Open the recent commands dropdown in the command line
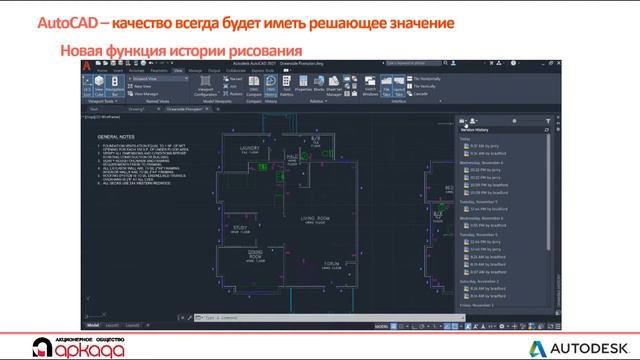The width and height of the screenshot is (640, 360). 199,318
